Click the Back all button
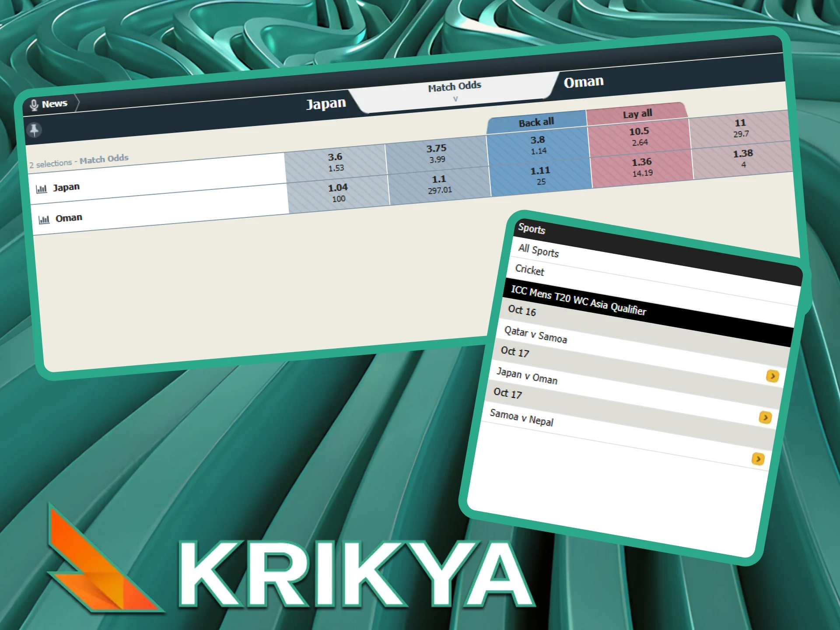This screenshot has height=630, width=840. coord(536,122)
